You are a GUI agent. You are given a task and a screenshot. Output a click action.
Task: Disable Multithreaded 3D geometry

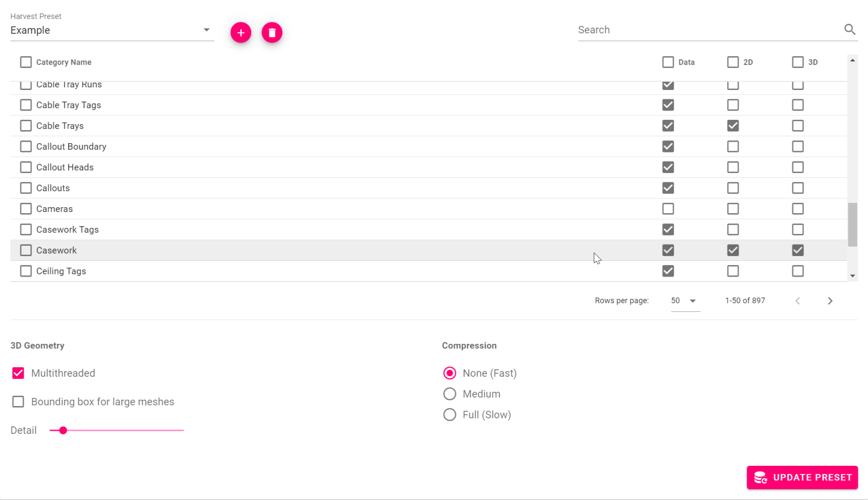point(18,373)
